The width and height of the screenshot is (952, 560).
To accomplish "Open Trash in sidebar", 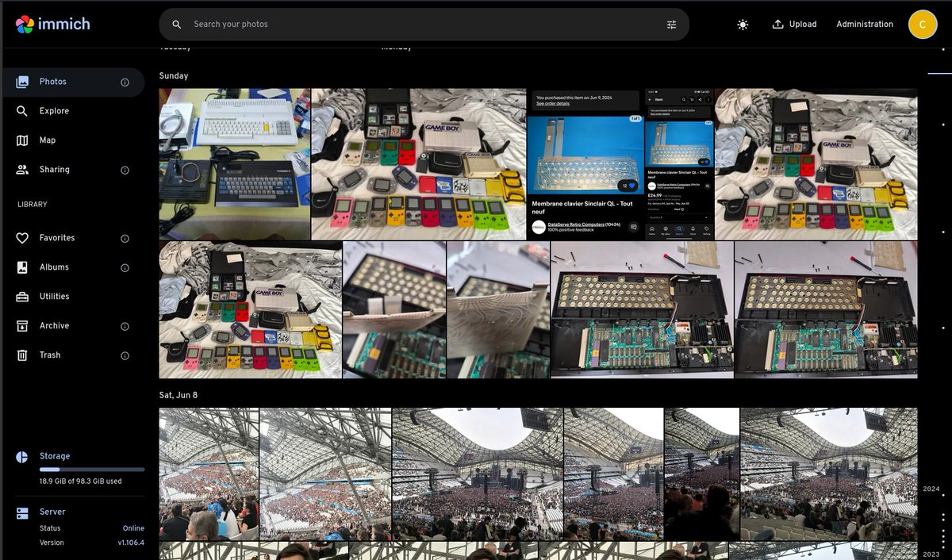I will pyautogui.click(x=72, y=355).
